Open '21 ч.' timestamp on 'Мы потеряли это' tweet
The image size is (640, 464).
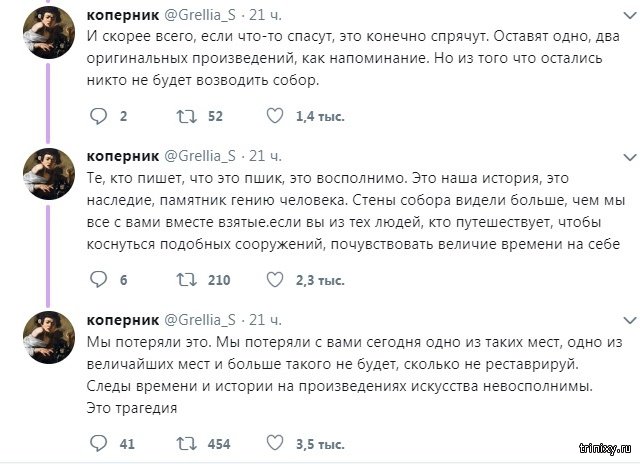[265, 320]
